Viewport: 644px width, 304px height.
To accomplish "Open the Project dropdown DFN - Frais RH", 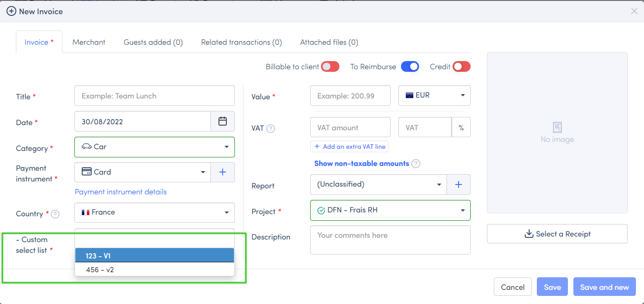I will tap(390, 210).
